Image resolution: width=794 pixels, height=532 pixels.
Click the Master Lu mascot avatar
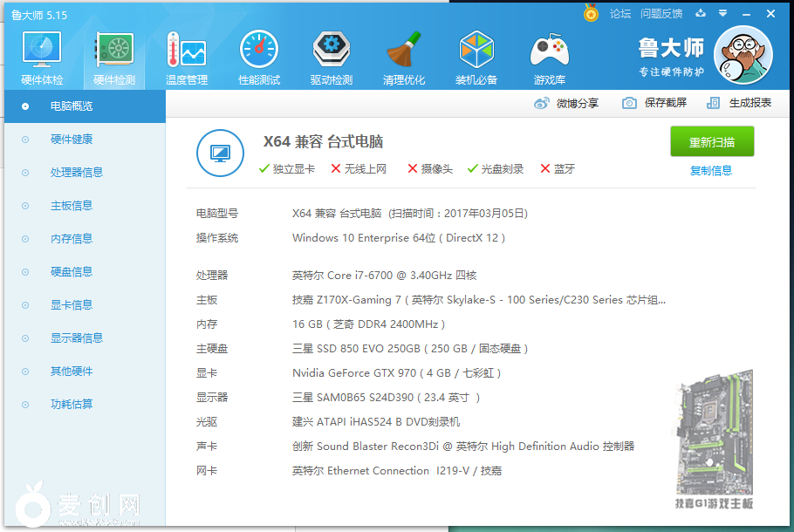pyautogui.click(x=743, y=55)
